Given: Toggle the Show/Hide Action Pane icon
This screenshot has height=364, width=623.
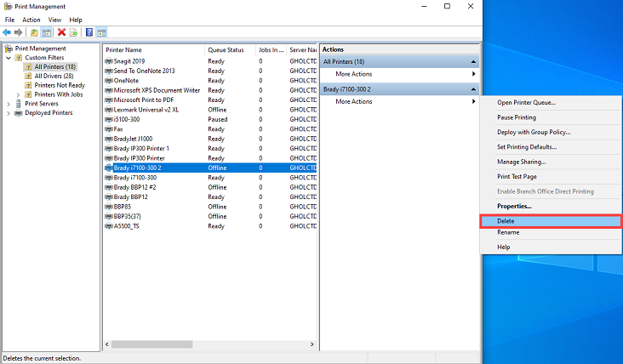Looking at the screenshot, I should [101, 32].
